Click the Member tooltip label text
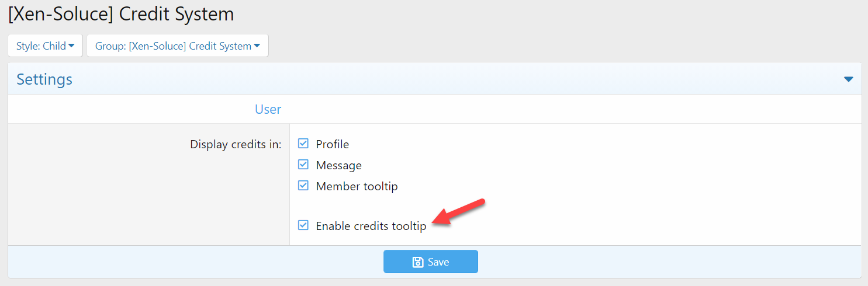The image size is (868, 286). pyautogui.click(x=357, y=187)
